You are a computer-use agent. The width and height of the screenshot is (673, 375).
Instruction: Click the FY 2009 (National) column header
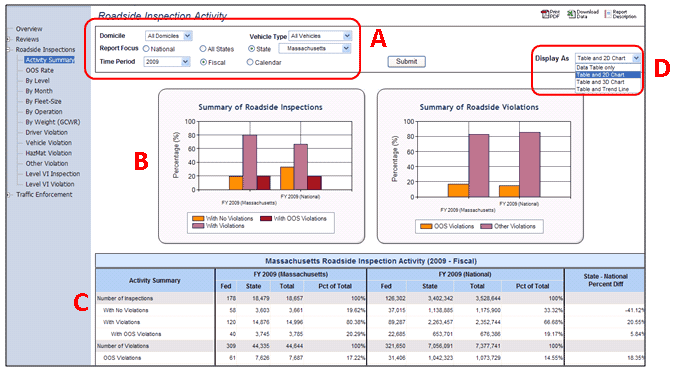point(465,274)
